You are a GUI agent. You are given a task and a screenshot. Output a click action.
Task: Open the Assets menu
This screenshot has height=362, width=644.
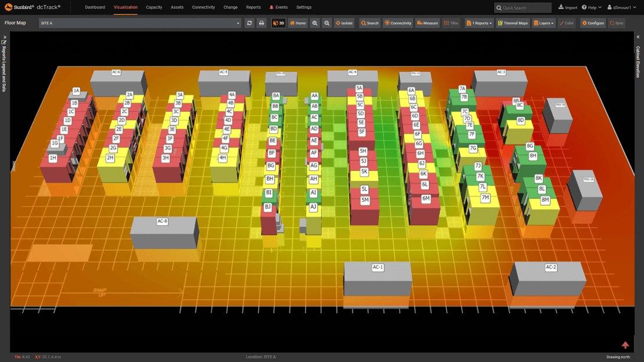point(177,7)
